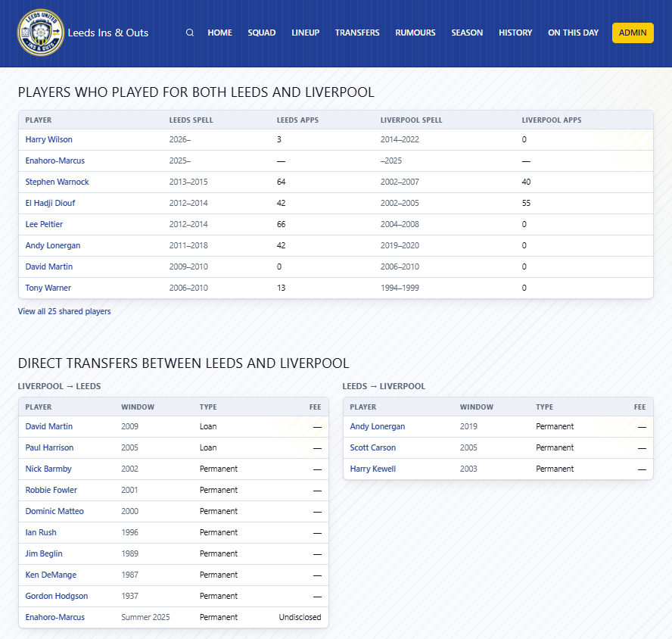Click Harry Kewell's 2003 window cell

pyautogui.click(x=469, y=469)
